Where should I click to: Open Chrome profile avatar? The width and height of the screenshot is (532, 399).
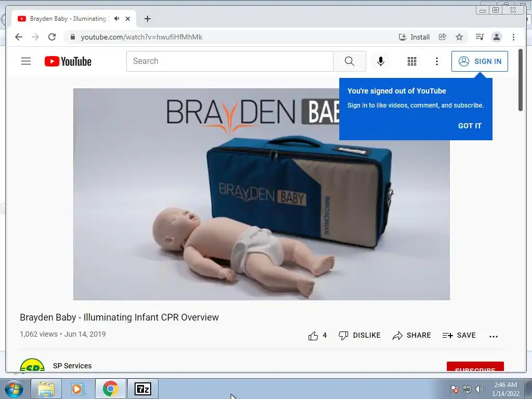(x=497, y=37)
